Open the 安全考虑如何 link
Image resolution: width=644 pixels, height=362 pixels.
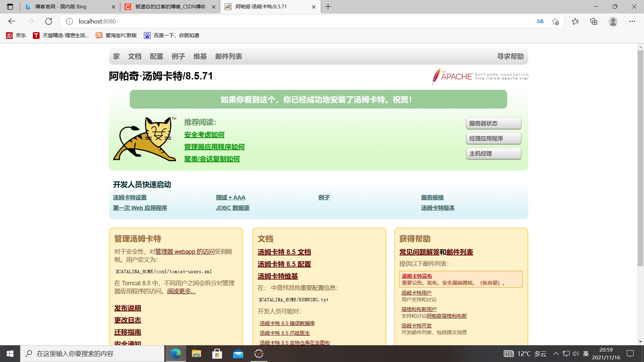click(204, 135)
